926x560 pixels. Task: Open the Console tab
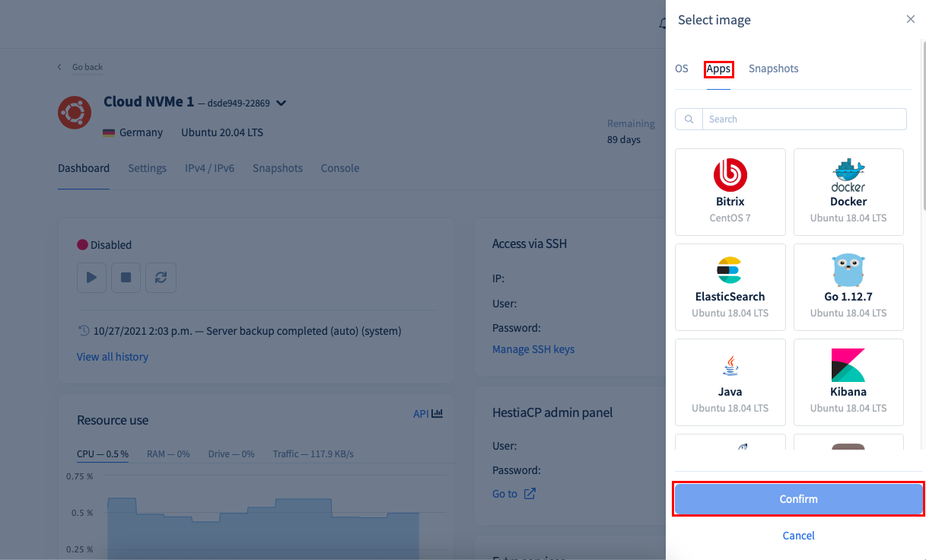tap(340, 168)
